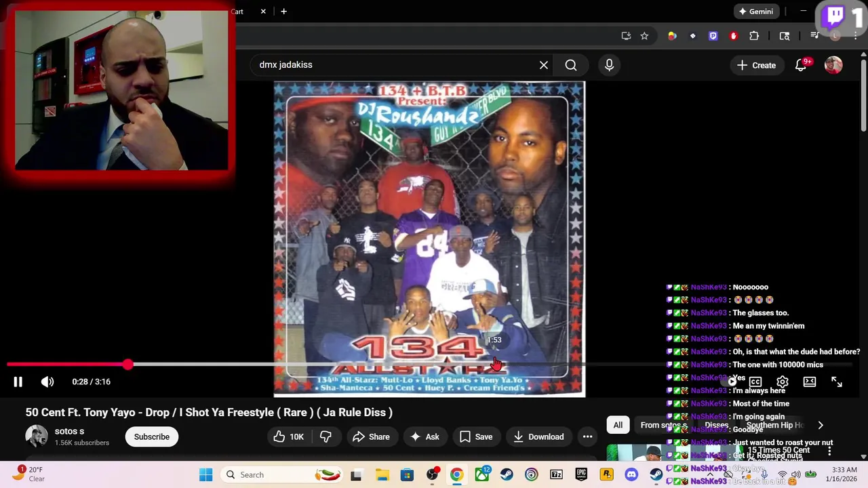Screen dimensions: 868x488
Task: Bookmark this page with the star
Action: pyautogui.click(x=644, y=36)
